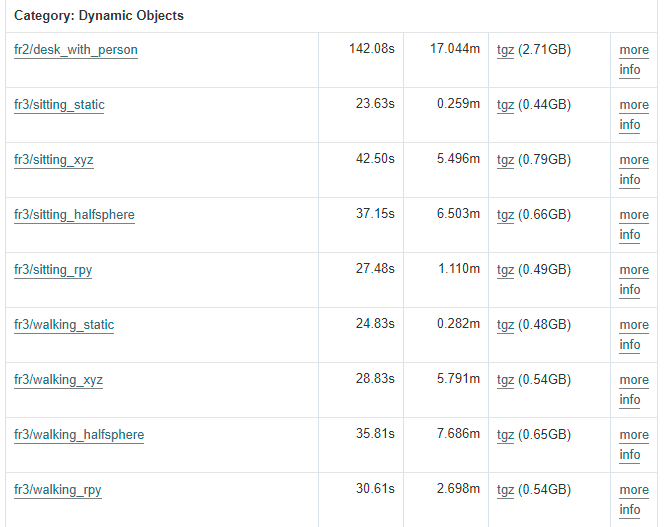Download the 0.79GB sitting_xyz tgz archive
Screen dimensions: 666x527
[x=506, y=159]
